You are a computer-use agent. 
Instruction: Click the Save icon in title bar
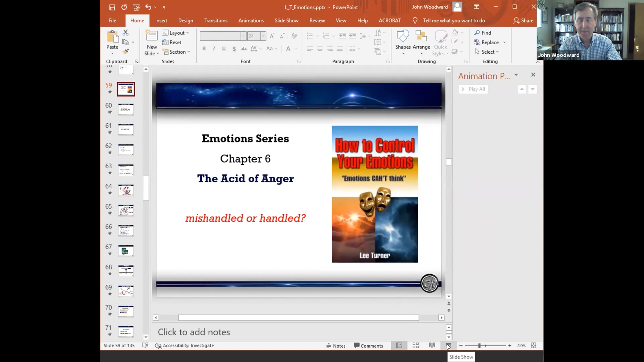[x=112, y=7]
